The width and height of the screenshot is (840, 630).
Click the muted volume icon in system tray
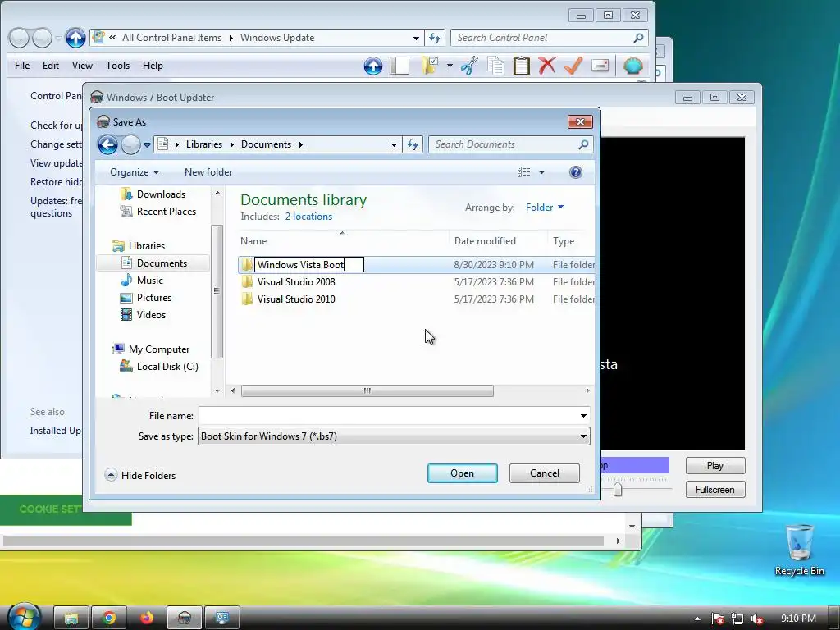click(756, 619)
